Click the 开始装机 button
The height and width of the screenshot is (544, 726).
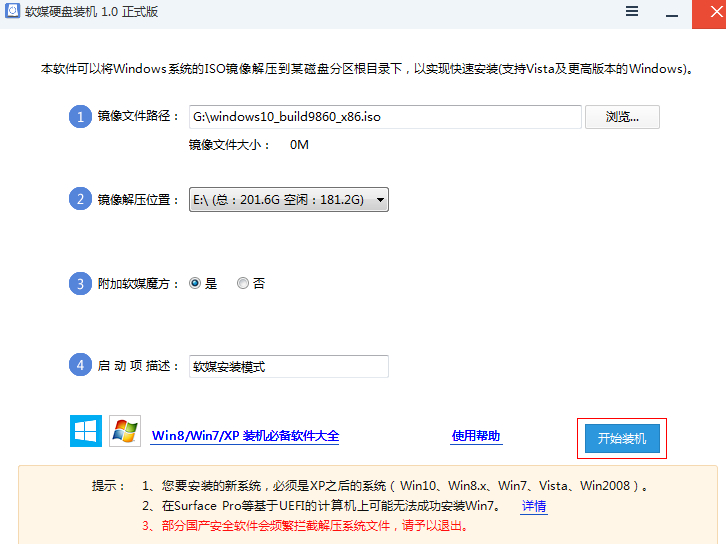622,438
